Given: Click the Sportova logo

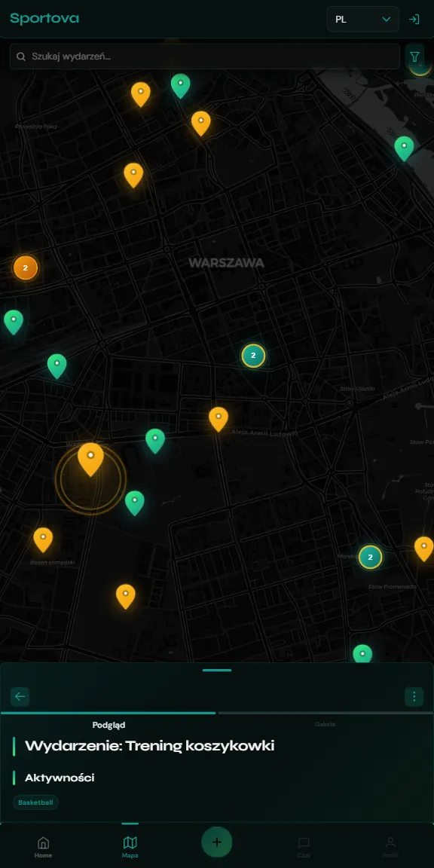Looking at the screenshot, I should point(44,18).
